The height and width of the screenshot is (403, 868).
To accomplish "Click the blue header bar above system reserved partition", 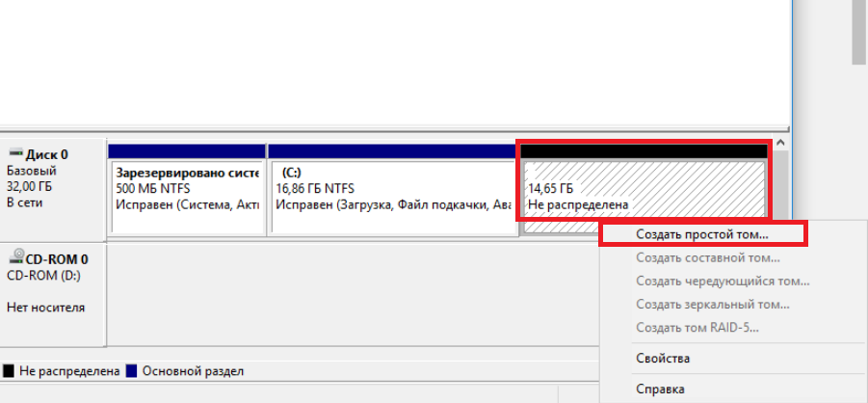I will 187,151.
